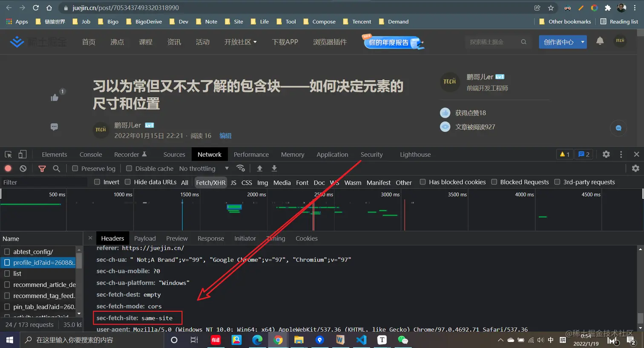Go to the browser home page icon
Viewport: 644px width, 348px height.
coord(49,8)
